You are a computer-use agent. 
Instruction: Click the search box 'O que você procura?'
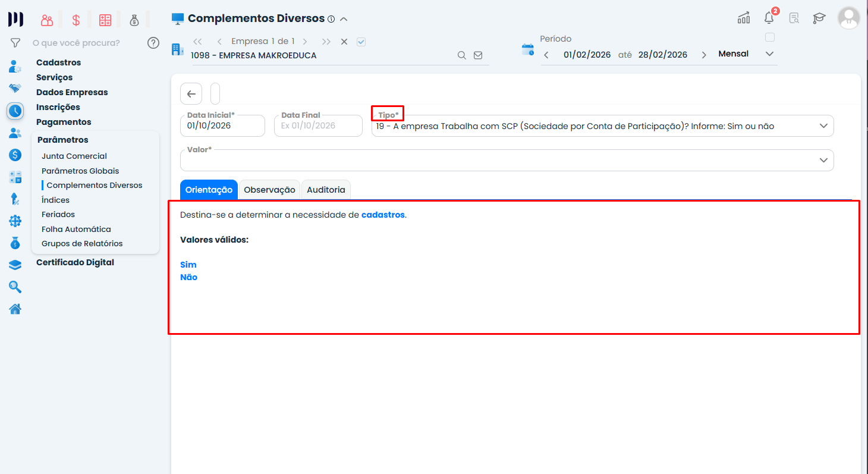click(76, 43)
